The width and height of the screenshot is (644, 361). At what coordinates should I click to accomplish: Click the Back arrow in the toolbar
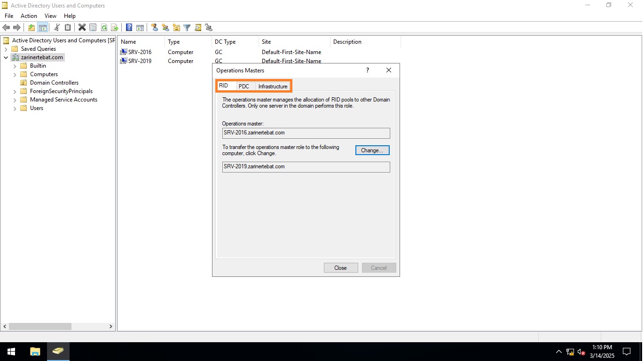[6, 28]
